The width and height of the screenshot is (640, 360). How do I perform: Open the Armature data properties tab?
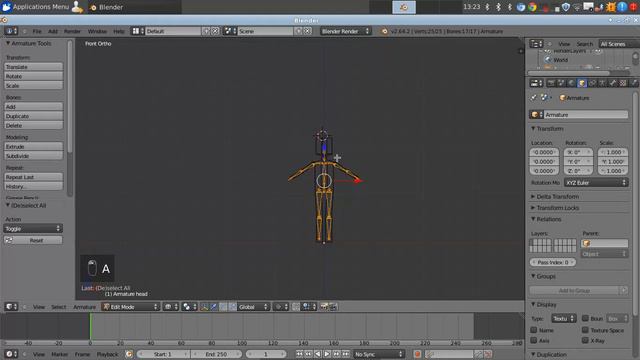tap(602, 83)
